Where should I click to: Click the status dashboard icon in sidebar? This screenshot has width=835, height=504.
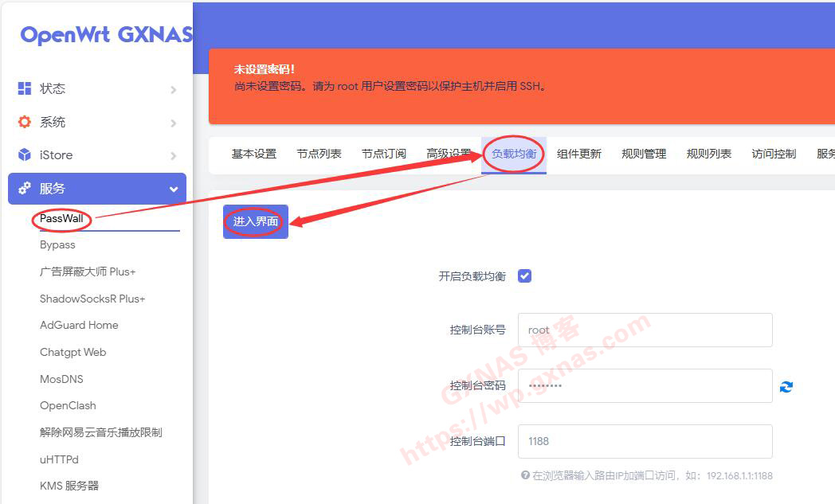click(x=25, y=88)
